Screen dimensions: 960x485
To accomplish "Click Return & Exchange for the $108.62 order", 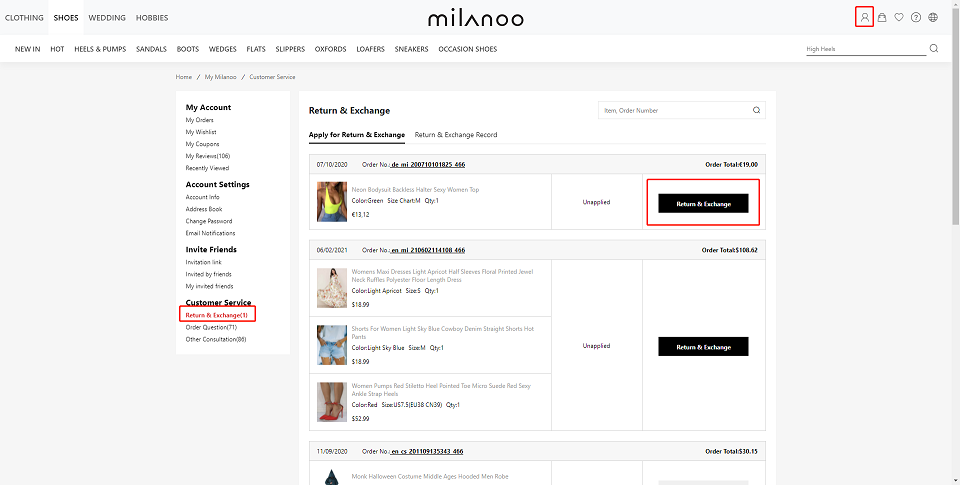I will [x=703, y=347].
